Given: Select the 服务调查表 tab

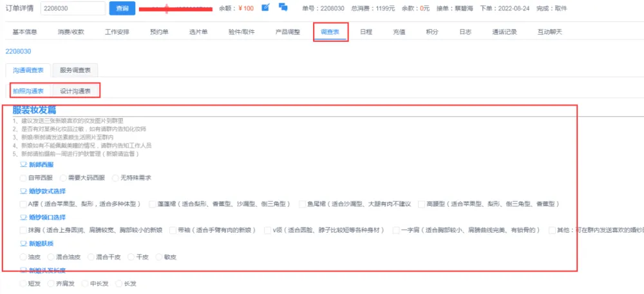Looking at the screenshot, I should pos(75,70).
